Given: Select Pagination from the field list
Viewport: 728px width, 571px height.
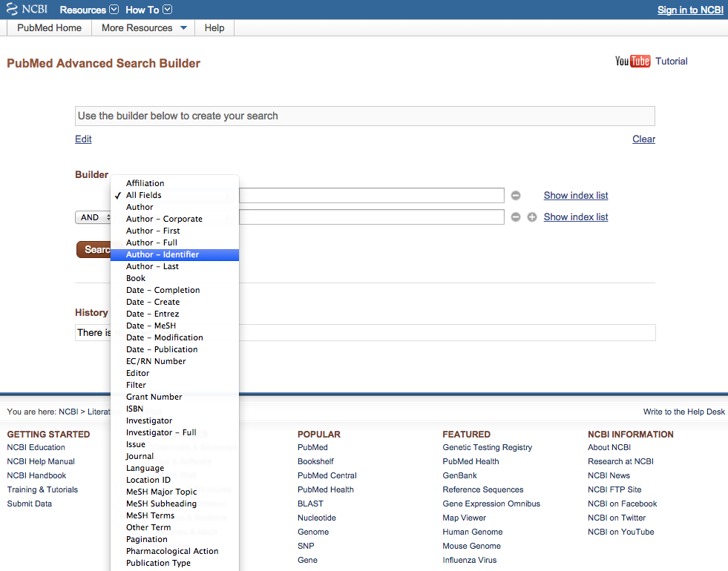Looking at the screenshot, I should pos(174,539).
